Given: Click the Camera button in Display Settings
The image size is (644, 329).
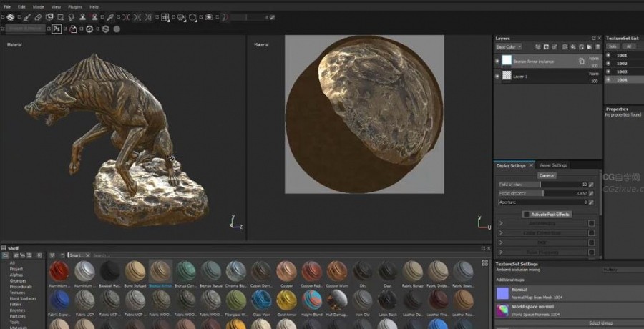Looking at the screenshot, I should coord(547,175).
